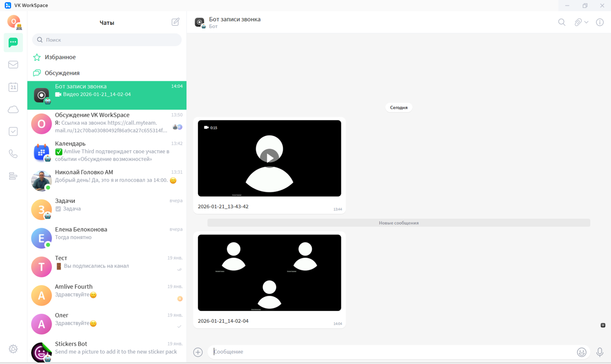
Task: Search within the current chat
Action: click(x=561, y=22)
